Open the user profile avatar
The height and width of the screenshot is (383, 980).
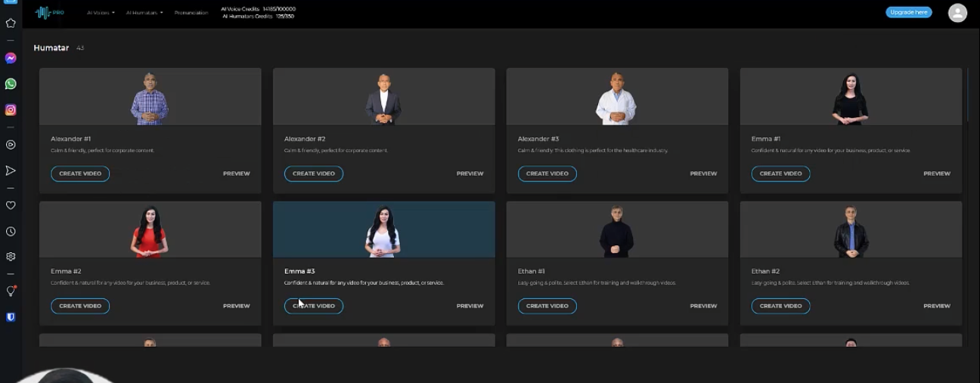[957, 12]
